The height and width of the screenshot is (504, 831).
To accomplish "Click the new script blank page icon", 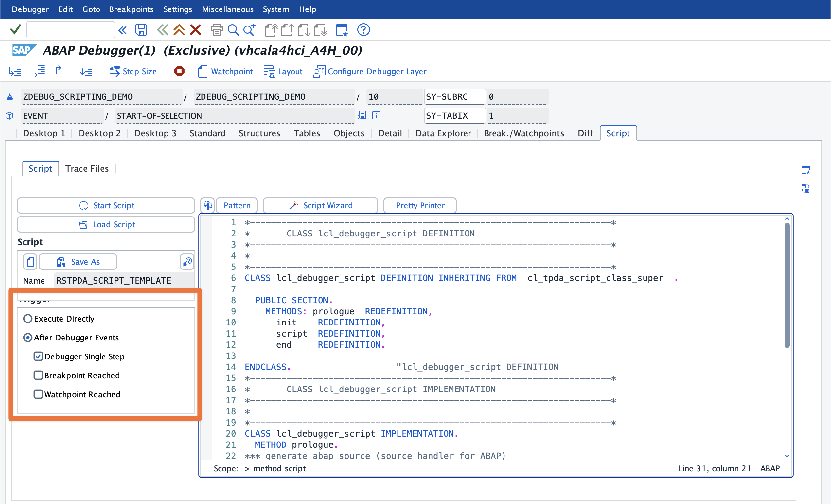I will 30,262.
